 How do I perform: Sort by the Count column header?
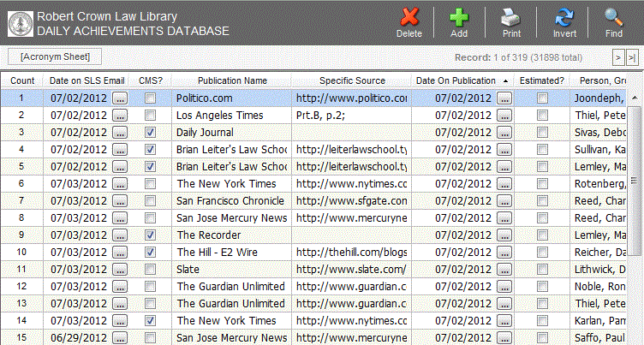pos(22,80)
